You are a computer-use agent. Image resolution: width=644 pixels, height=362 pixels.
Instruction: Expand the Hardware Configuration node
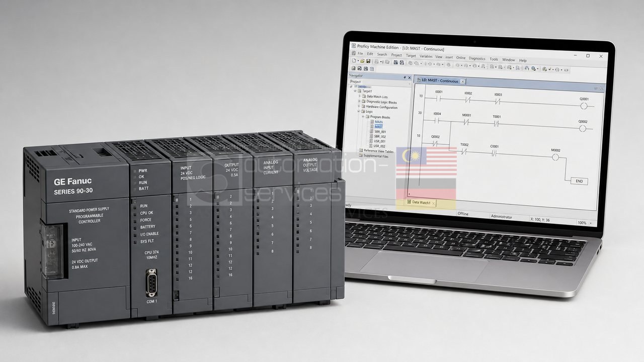359,106
